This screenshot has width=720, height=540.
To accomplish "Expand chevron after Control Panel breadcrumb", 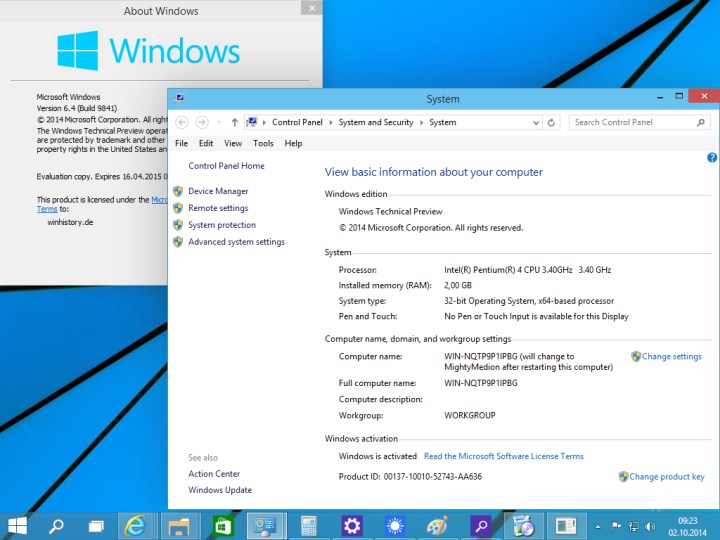I will (x=331, y=123).
